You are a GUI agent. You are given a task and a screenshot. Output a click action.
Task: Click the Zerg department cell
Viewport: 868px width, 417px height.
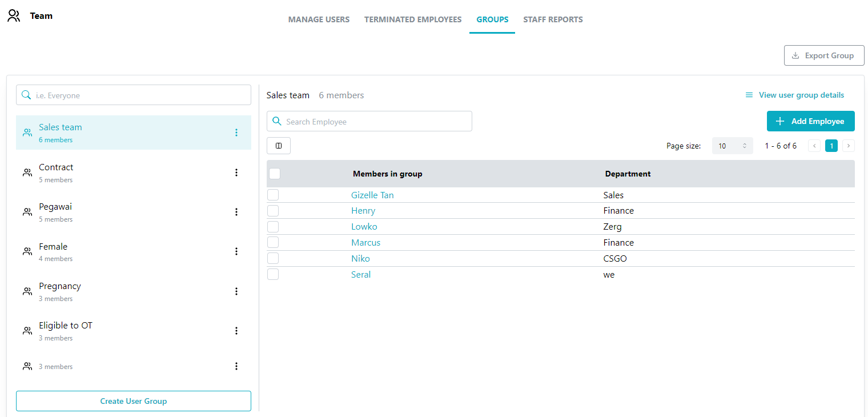pos(613,226)
